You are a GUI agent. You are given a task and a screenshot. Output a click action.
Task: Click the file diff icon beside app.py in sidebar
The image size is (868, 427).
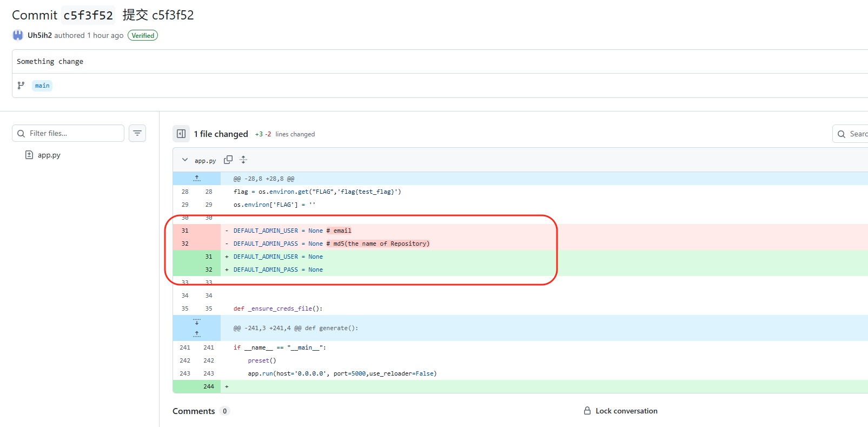click(29, 155)
